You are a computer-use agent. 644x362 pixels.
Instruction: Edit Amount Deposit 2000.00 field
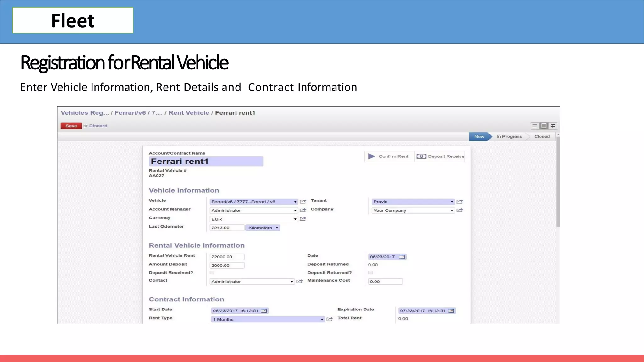point(227,266)
